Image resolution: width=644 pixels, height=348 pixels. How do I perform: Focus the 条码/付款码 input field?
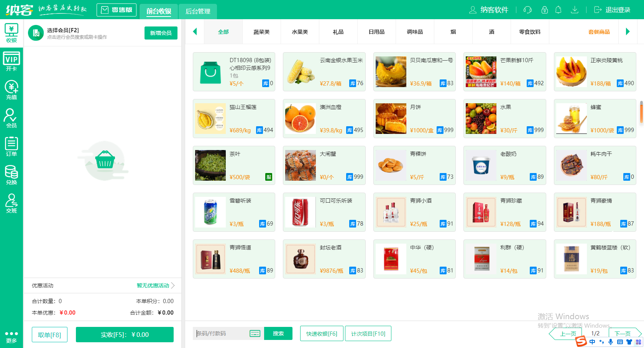[222, 333]
